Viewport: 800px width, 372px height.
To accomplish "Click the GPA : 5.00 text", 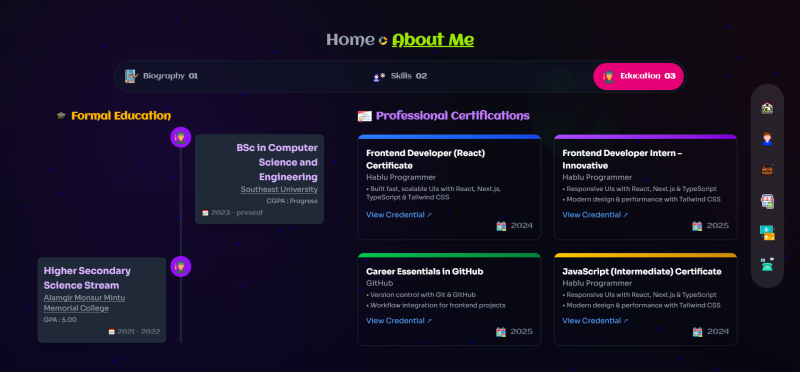I will [x=60, y=320].
